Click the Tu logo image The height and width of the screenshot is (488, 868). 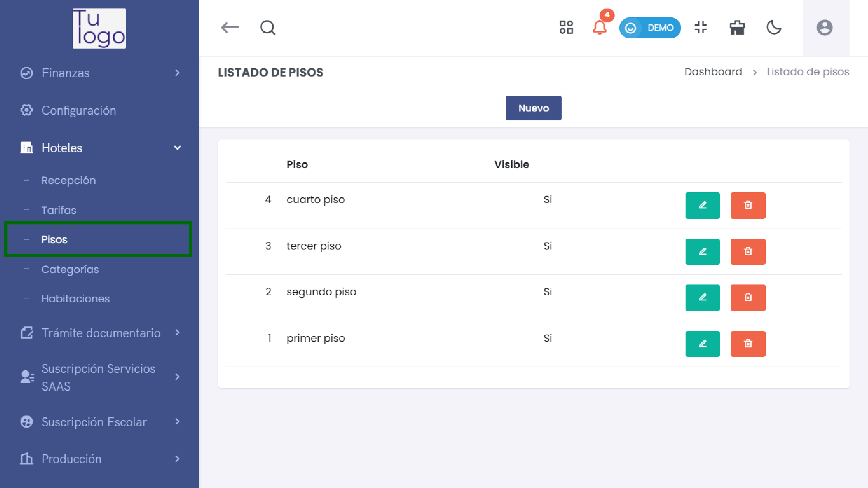(x=99, y=28)
